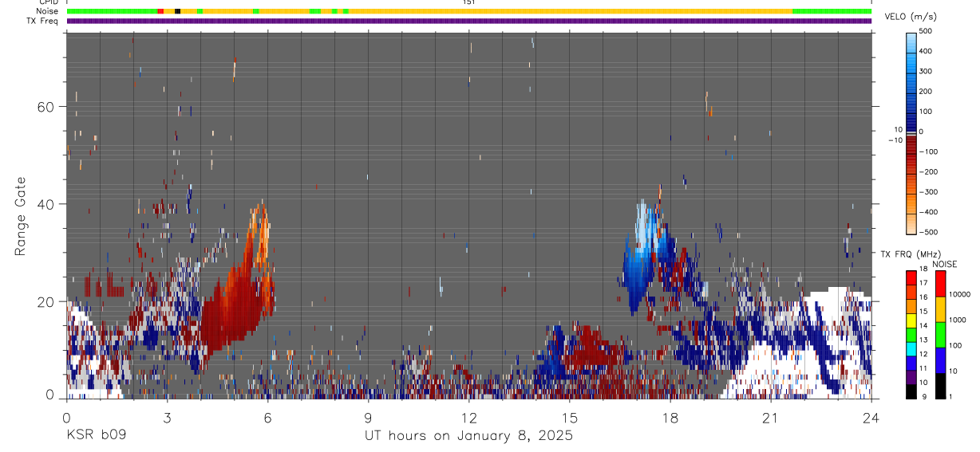Select pale orange bottom of velocity colorbar
The height and width of the screenshot is (452, 980).
tap(911, 225)
